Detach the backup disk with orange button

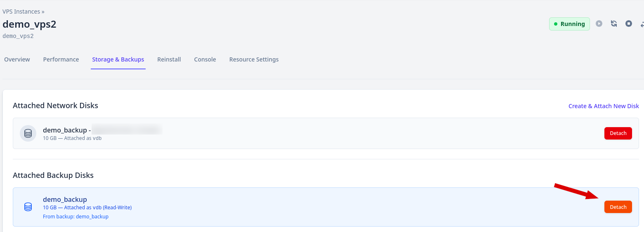coord(618,207)
